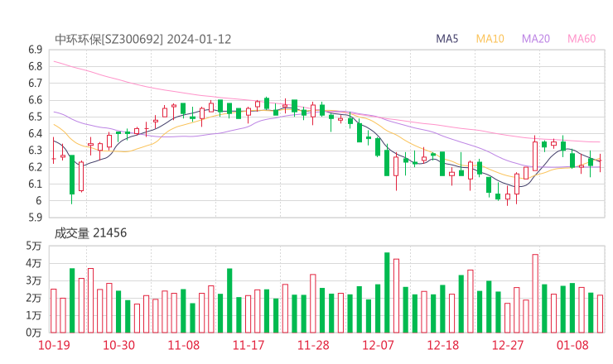Click the 12-07 date label
This screenshot has height=364, width=613.
[378, 345]
